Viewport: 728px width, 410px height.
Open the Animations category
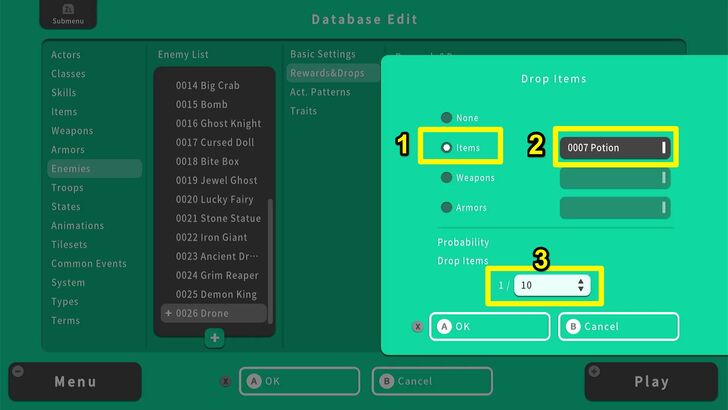pos(78,226)
